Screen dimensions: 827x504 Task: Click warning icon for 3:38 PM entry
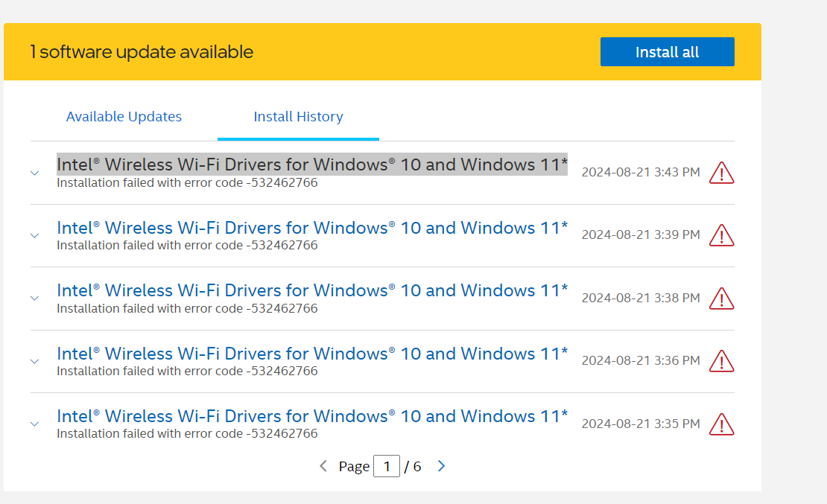pos(721,299)
